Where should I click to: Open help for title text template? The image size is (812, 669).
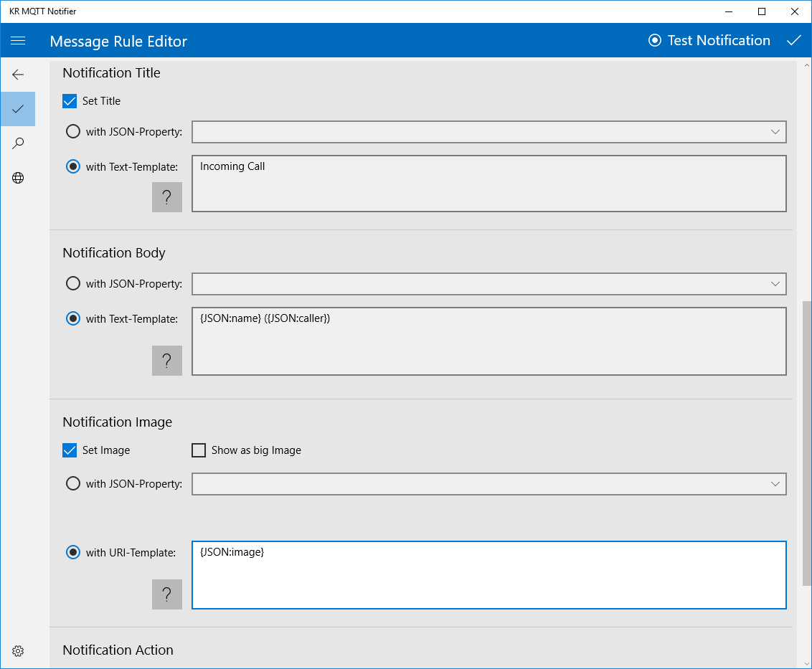pos(167,197)
